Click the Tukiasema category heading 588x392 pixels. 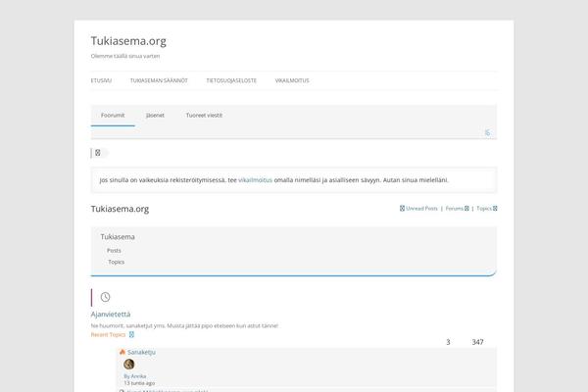(x=118, y=237)
